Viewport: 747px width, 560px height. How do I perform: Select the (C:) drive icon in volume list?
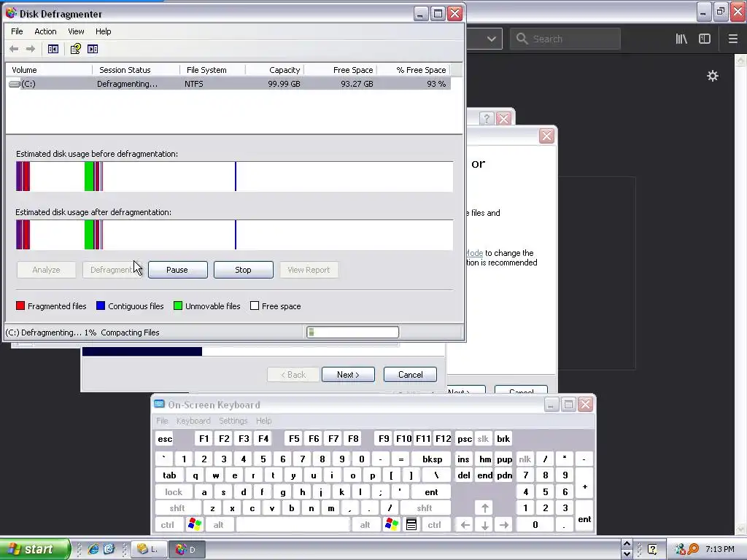[x=15, y=84]
